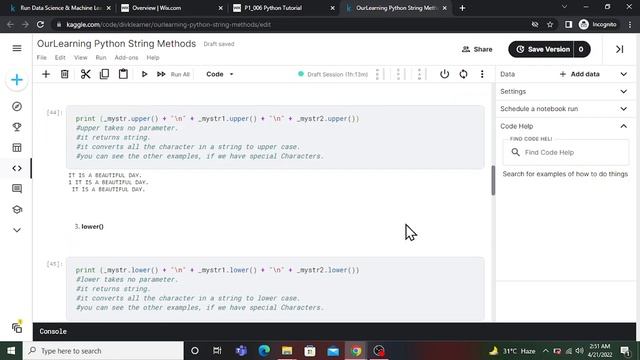640x360 pixels.
Task: Reload the page
Action: [40, 24]
